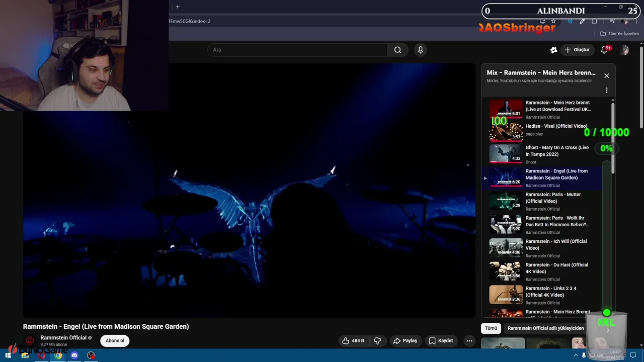644x362 pixels.
Task: Open more actions ellipsis beside Kaydet
Action: 469,341
